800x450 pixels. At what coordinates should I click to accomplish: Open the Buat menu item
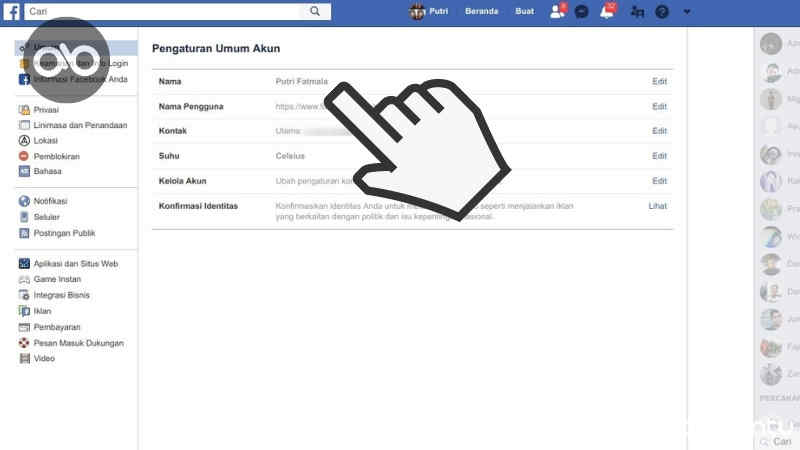coord(524,11)
